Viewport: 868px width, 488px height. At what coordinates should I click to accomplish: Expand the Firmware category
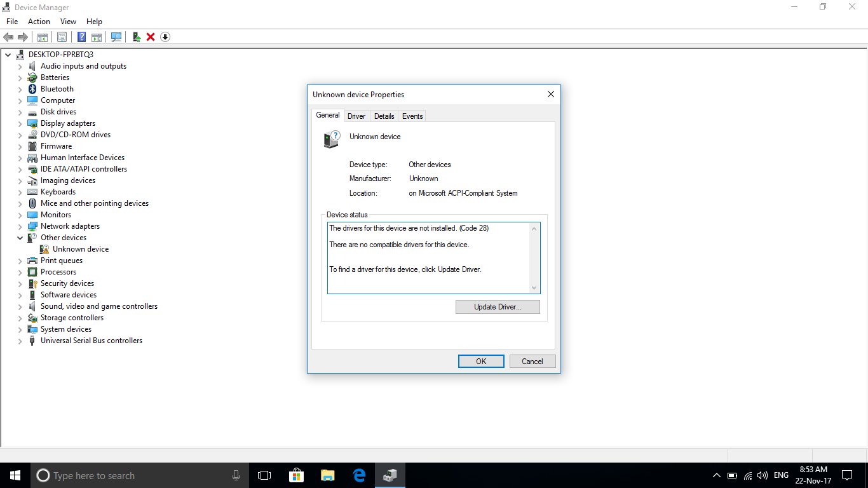(x=20, y=146)
